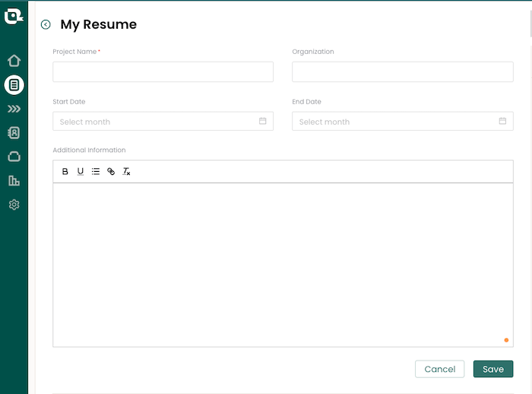Clear formatting with the Tx icon
Screen dimensions: 532x394
pyautogui.click(x=126, y=172)
